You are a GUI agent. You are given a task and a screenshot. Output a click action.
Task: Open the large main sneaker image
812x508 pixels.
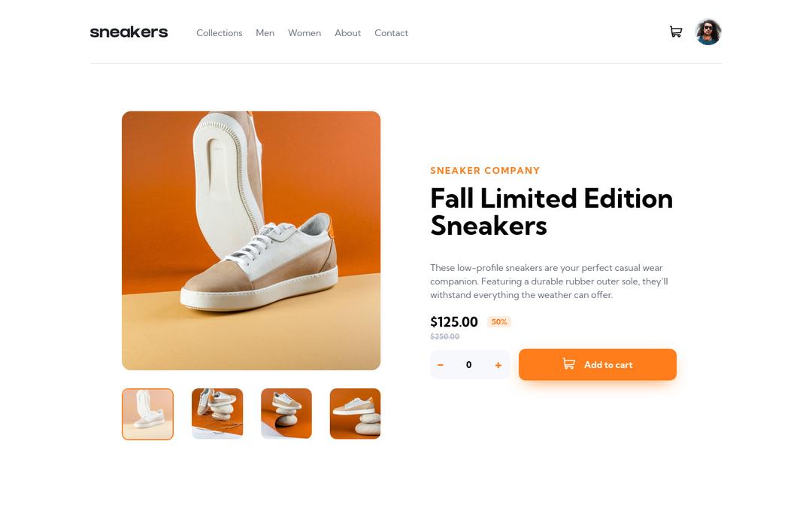(x=251, y=241)
